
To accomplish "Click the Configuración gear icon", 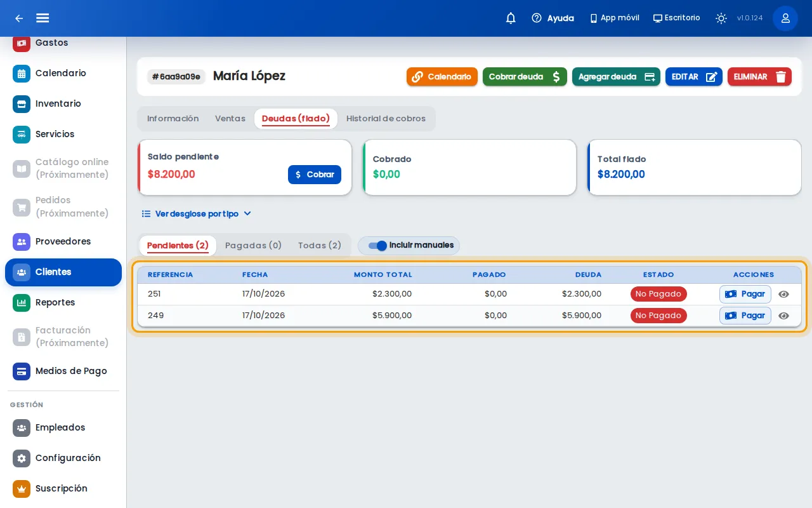I will pos(22,458).
